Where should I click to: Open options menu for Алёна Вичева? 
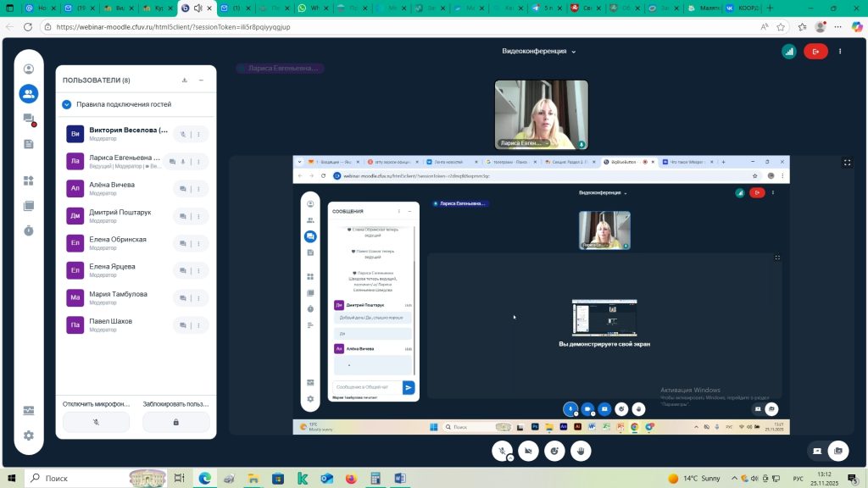[x=198, y=189]
